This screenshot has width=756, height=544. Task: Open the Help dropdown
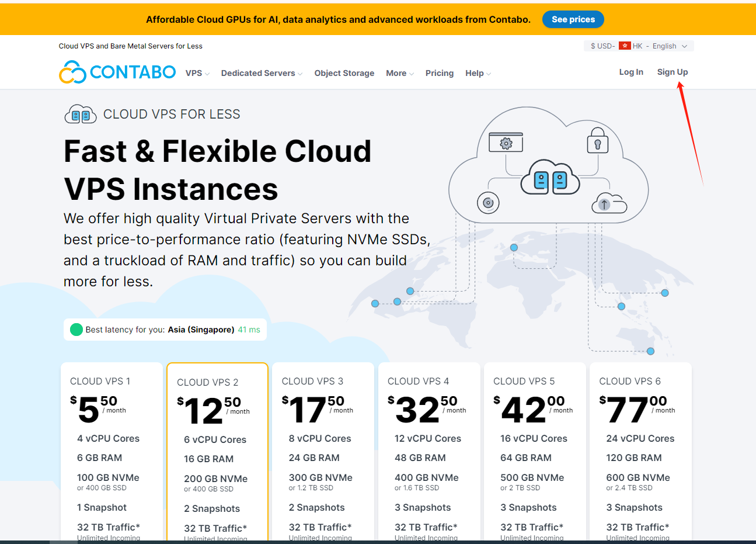coord(478,73)
